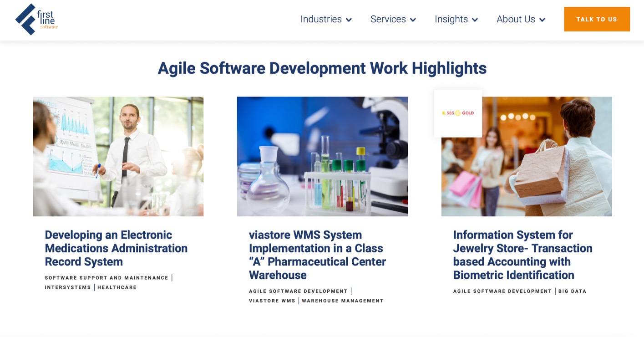
Task: Expand the Services dropdown chevron
Action: 413,20
